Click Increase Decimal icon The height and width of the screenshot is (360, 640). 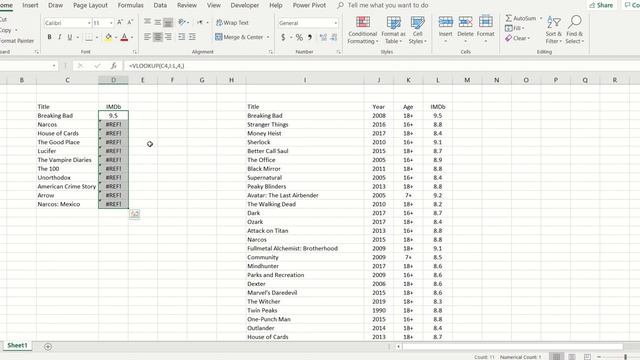pyautogui.click(x=323, y=38)
